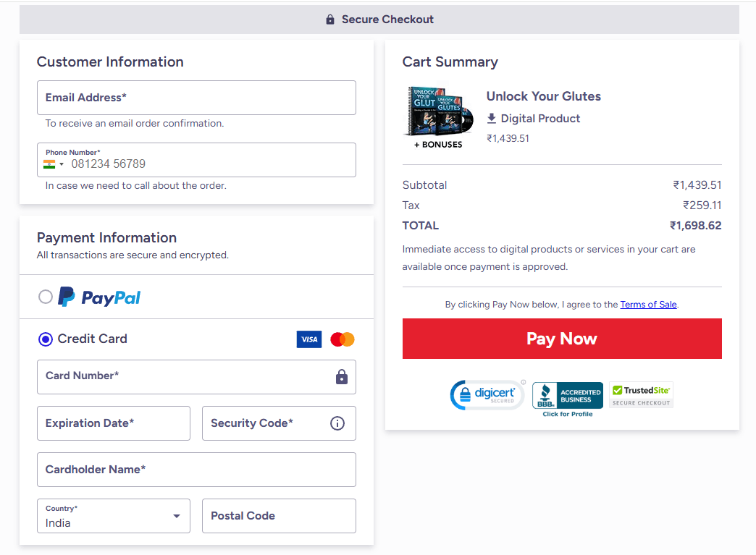Image resolution: width=756 pixels, height=555 pixels.
Task: Click the Visa card logo
Action: click(x=309, y=339)
